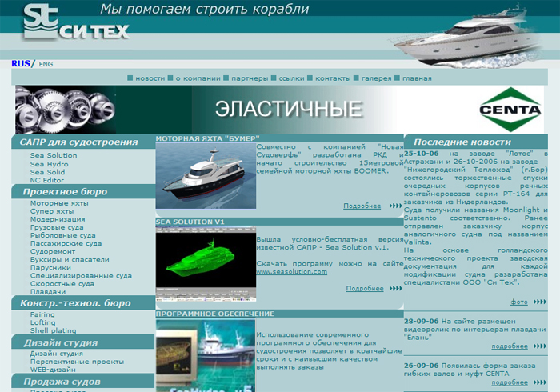Click arrows icon beside Sea Solution Подробнее
This screenshot has height=392, width=560.
396,289
